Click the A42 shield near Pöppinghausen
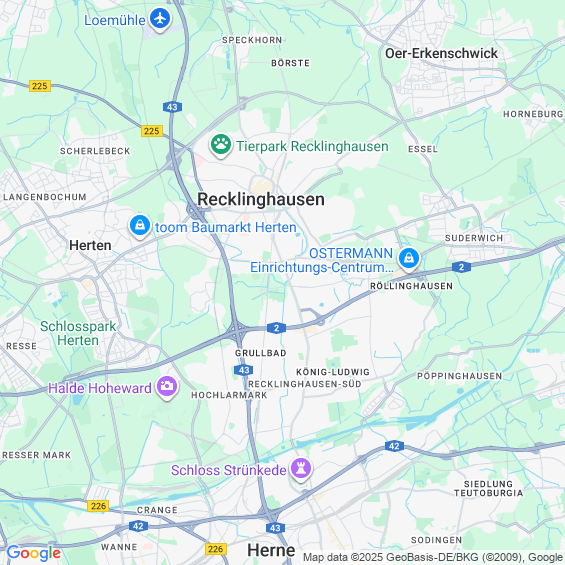This screenshot has width=565, height=565. 394,446
